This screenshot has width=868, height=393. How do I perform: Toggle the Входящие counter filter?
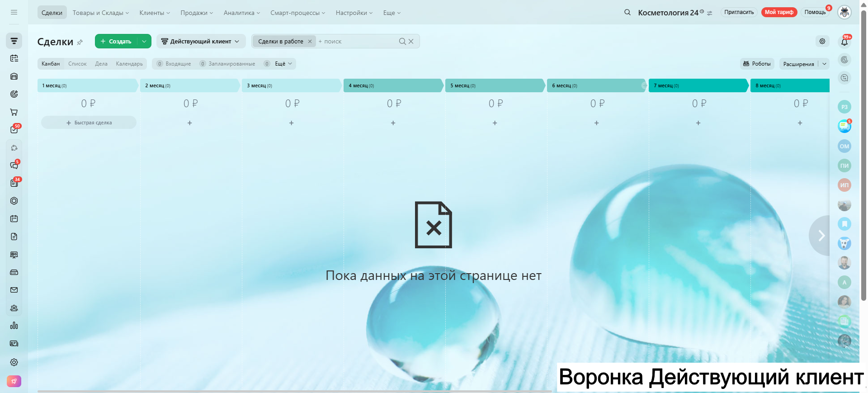174,64
